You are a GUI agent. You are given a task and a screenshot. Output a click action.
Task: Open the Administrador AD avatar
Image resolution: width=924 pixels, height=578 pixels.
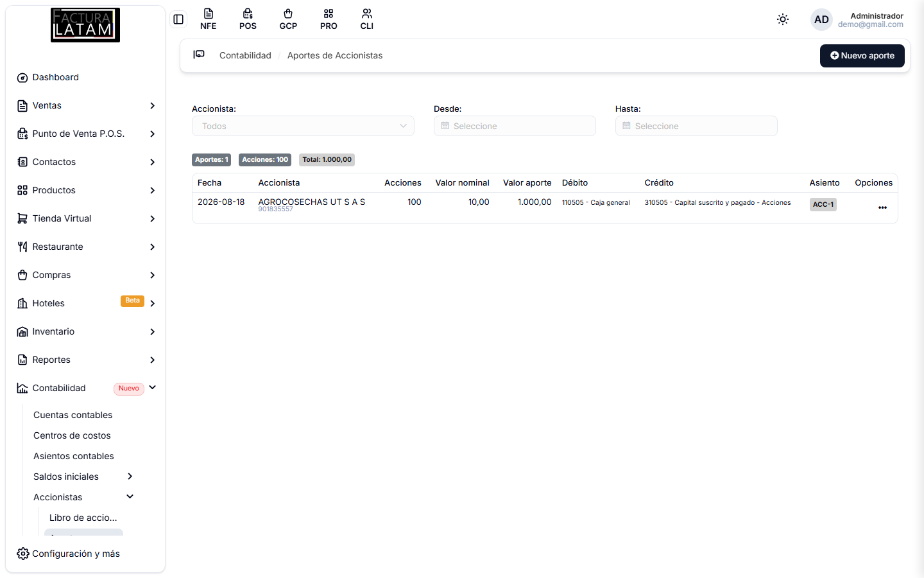click(x=821, y=20)
